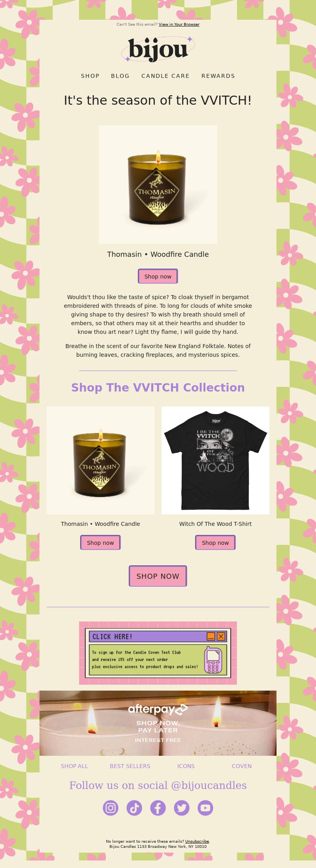This screenshot has width=316, height=868.
Task: Go to the Rewards menu item
Action: pyautogui.click(x=218, y=76)
